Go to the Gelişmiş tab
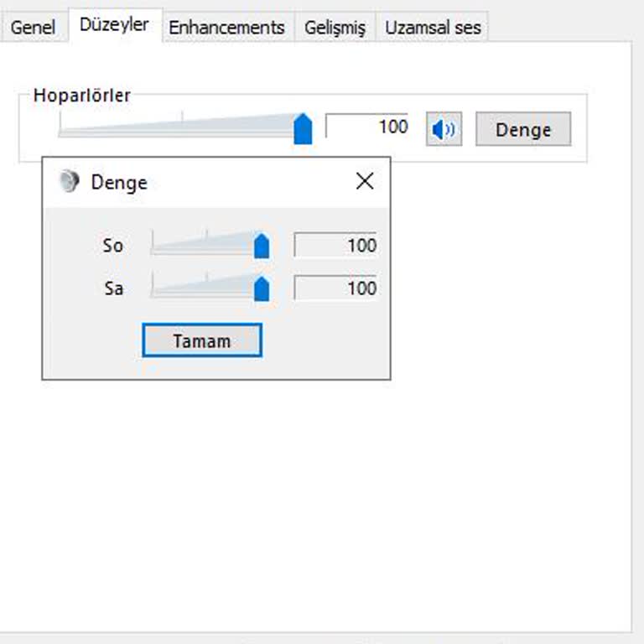The image size is (644, 644). (335, 27)
